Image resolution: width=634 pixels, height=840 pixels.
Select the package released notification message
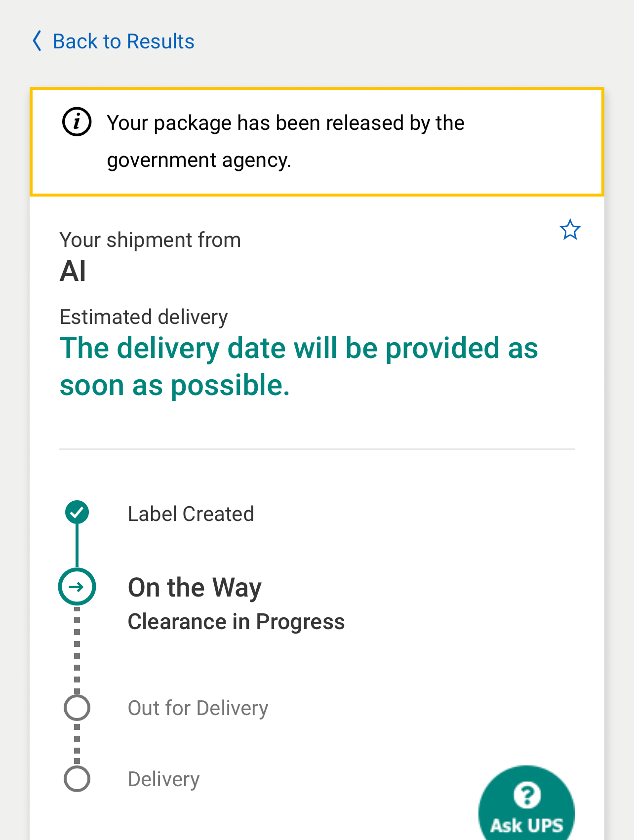click(285, 141)
